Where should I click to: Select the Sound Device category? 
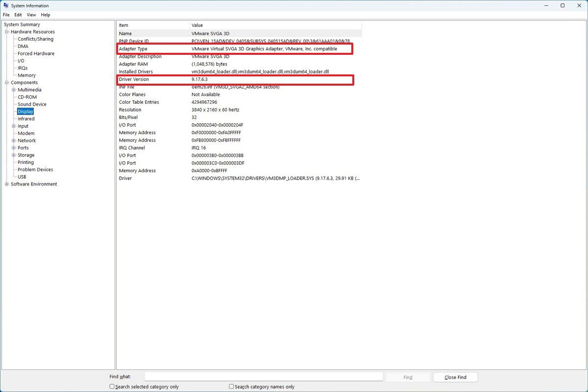click(33, 104)
